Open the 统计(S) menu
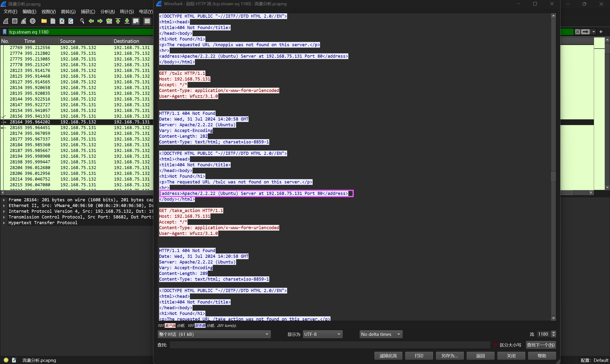 [x=127, y=11]
